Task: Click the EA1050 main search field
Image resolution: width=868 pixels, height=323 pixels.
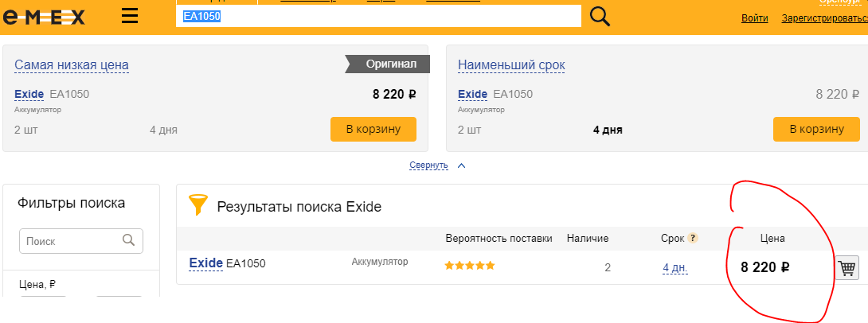Action: coord(378,17)
